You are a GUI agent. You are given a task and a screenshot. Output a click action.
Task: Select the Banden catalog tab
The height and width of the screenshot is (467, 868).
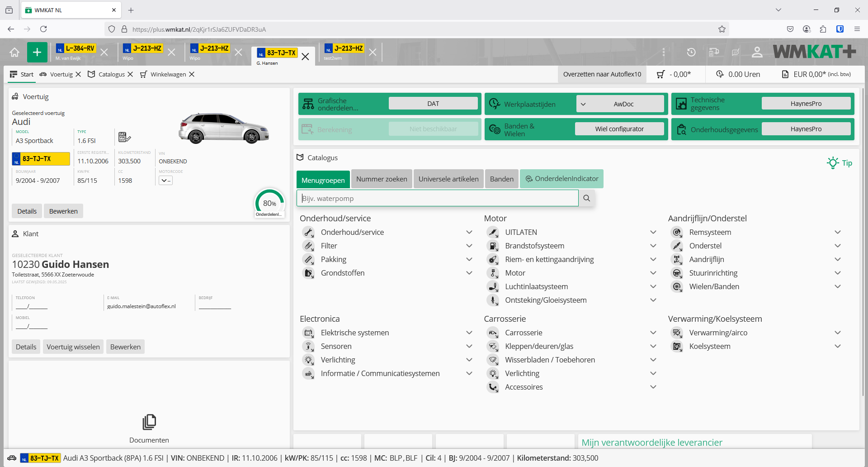click(x=501, y=179)
